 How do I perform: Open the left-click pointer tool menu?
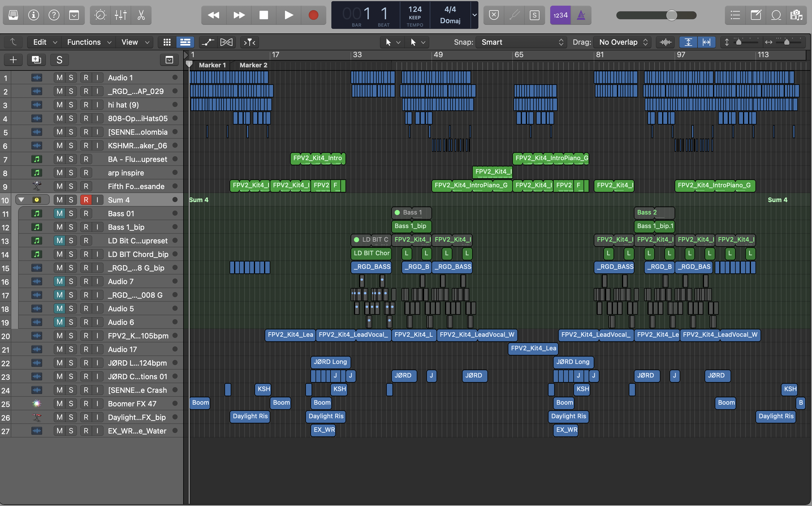(x=392, y=42)
